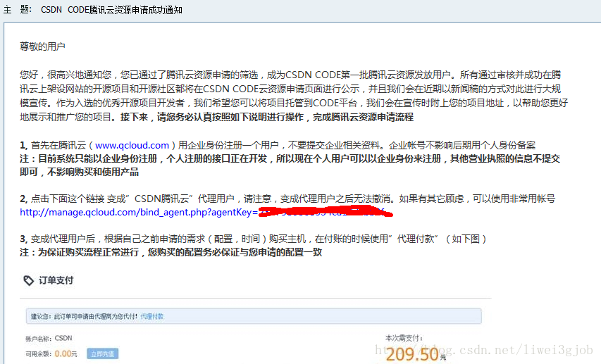Screen dimensions: 601x364
Task: Click the 立即充值 recharge button
Action: click(102, 353)
